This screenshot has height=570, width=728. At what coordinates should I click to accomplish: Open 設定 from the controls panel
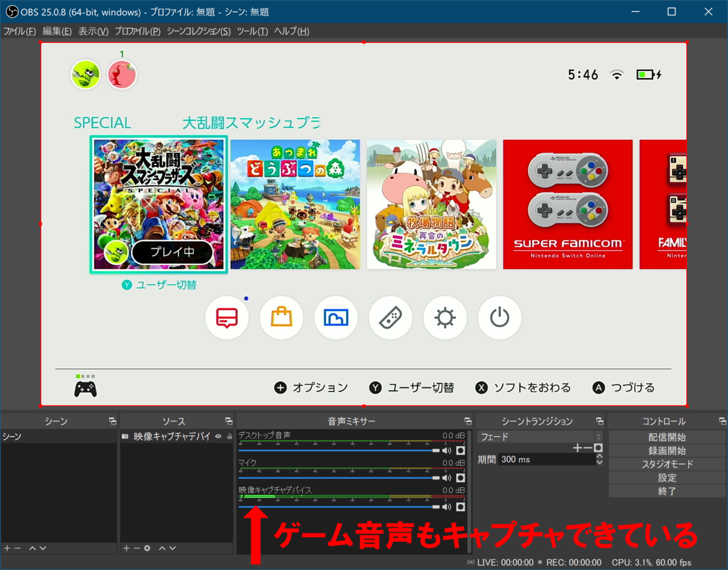667,478
